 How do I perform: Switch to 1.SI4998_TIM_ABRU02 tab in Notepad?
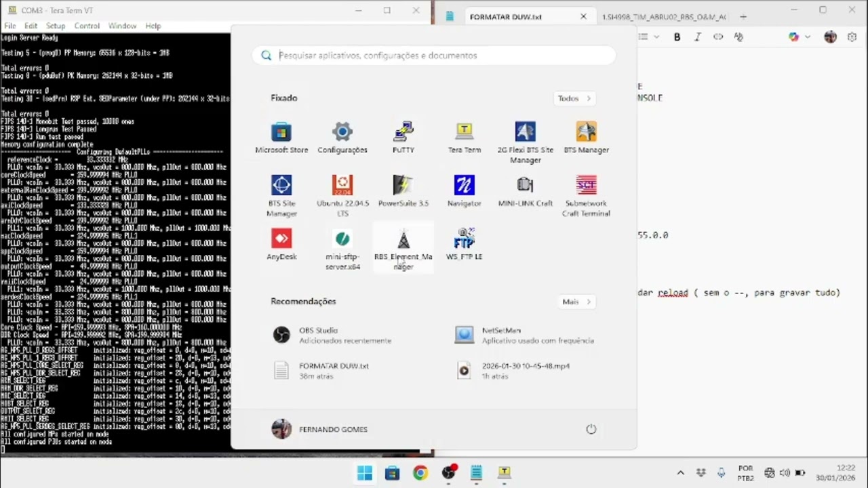663,16
